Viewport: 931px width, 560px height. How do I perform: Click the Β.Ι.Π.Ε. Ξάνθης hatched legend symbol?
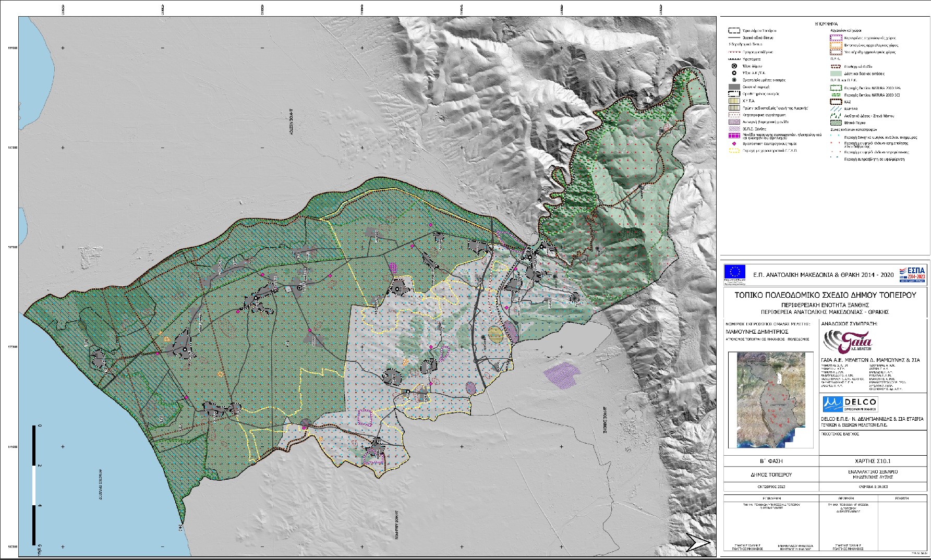[x=734, y=129]
